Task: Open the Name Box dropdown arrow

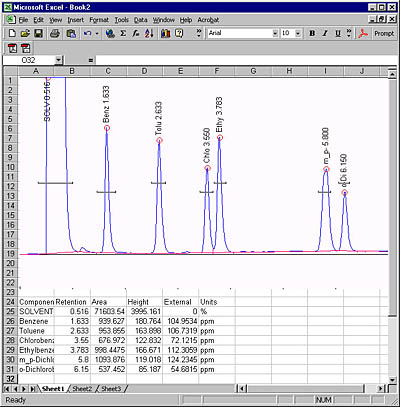Action: [59, 60]
